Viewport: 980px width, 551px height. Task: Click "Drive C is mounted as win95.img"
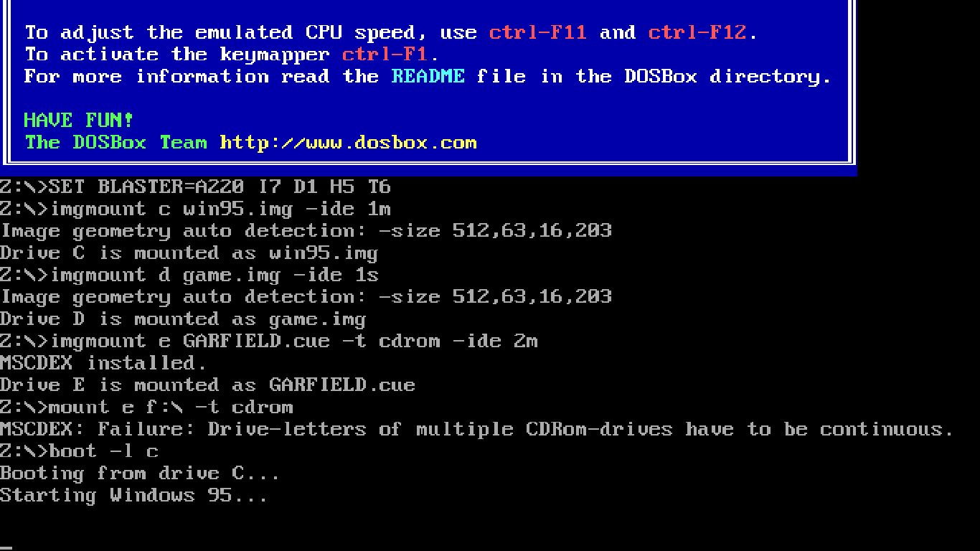click(189, 253)
